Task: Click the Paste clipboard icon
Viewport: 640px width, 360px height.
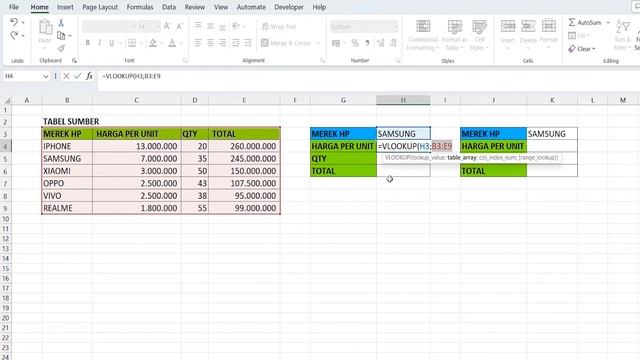Action: pos(45,28)
